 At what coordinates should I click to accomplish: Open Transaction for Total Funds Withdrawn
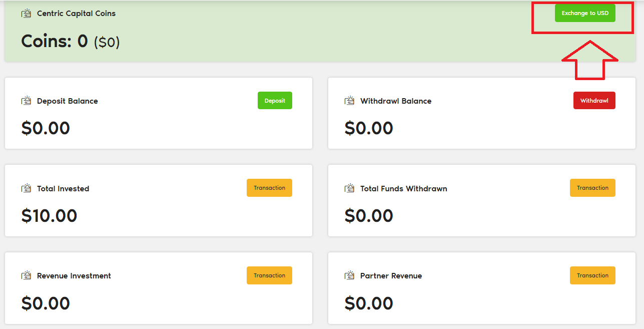pyautogui.click(x=592, y=188)
